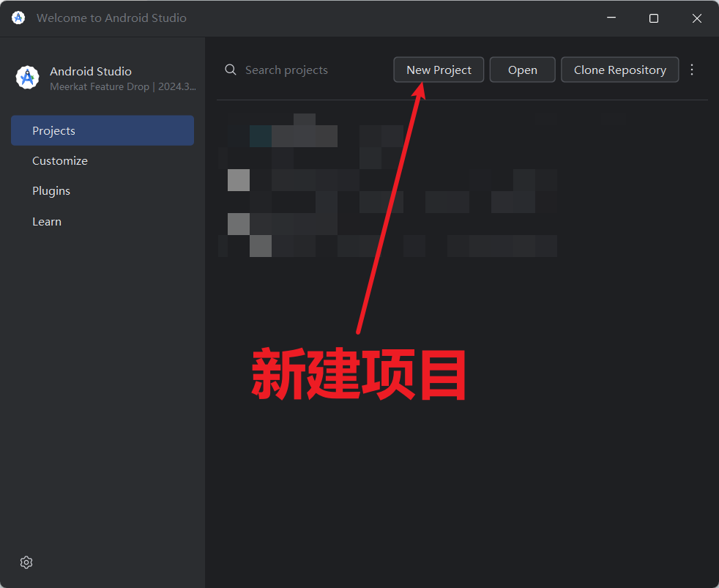The height and width of the screenshot is (588, 719).
Task: Open the settings gear icon at bottom left
Action: coord(26,562)
